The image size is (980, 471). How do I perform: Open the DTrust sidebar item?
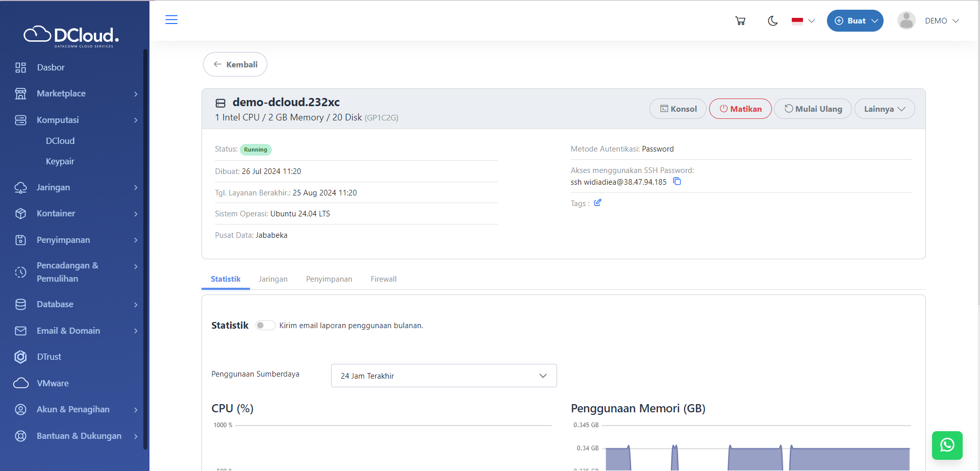[49, 357]
